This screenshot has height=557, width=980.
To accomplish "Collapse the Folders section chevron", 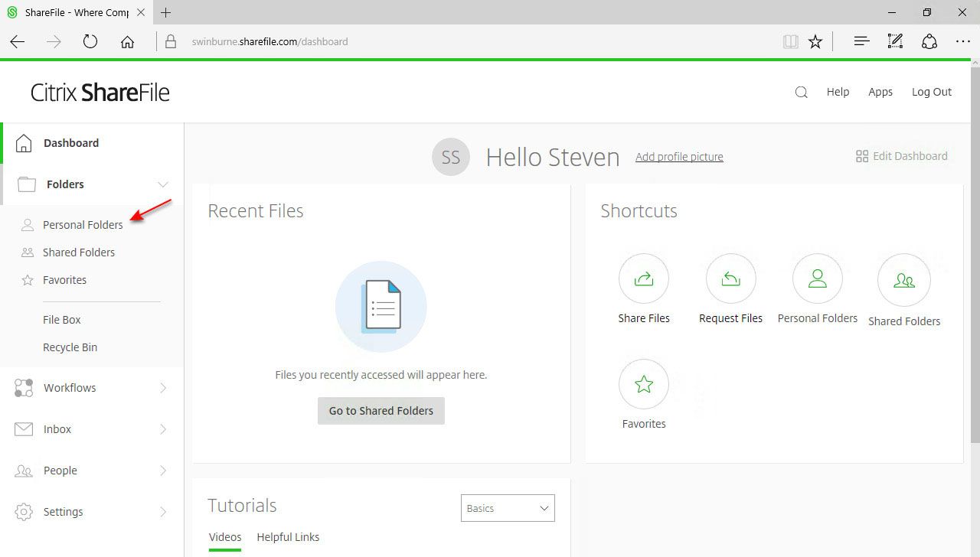I will click(162, 184).
